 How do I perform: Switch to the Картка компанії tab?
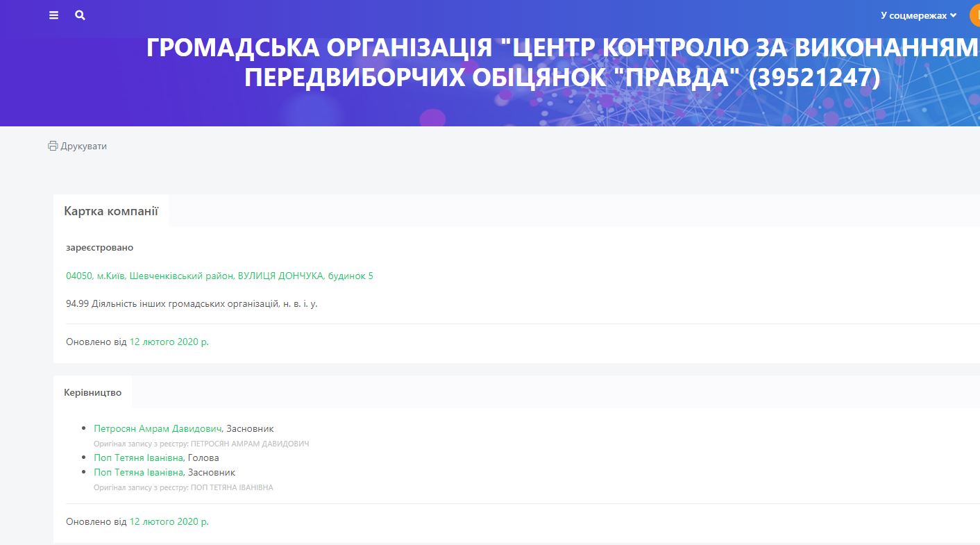111,211
